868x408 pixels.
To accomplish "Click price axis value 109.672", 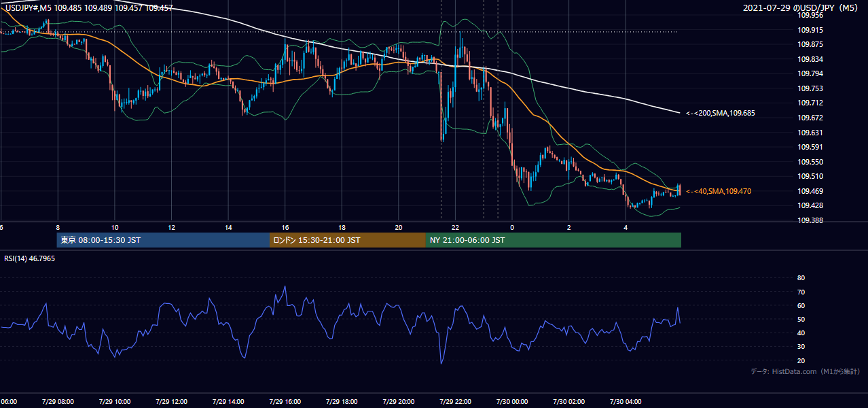I will click(x=810, y=118).
